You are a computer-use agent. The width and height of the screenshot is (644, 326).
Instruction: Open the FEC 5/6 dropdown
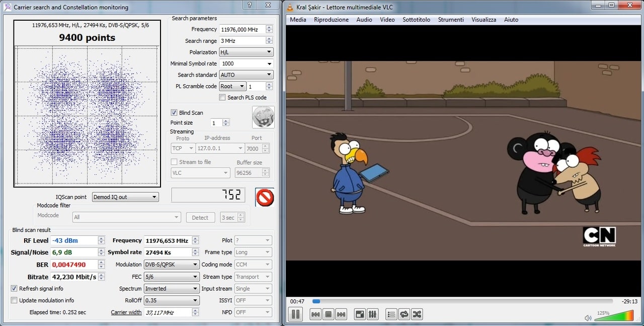tap(171, 277)
